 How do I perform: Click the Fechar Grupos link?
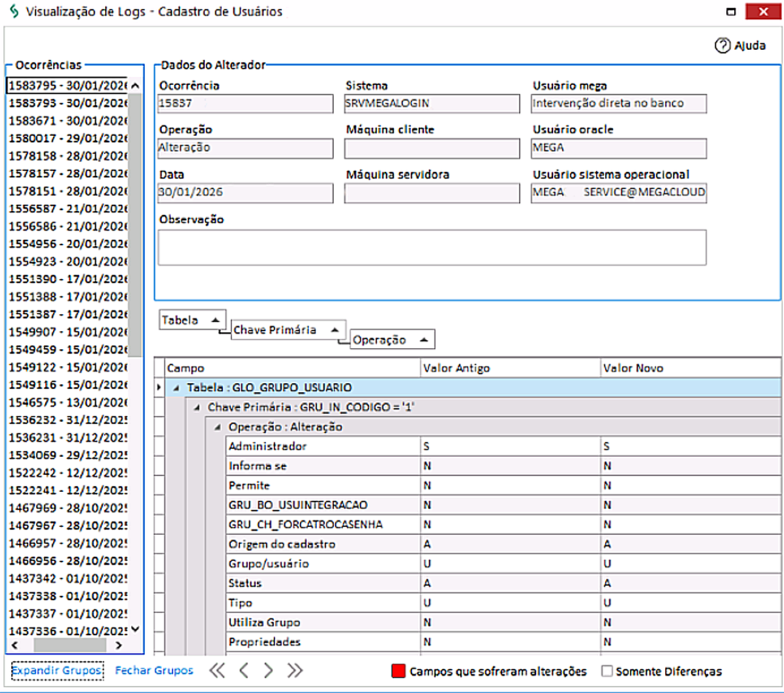point(154,670)
